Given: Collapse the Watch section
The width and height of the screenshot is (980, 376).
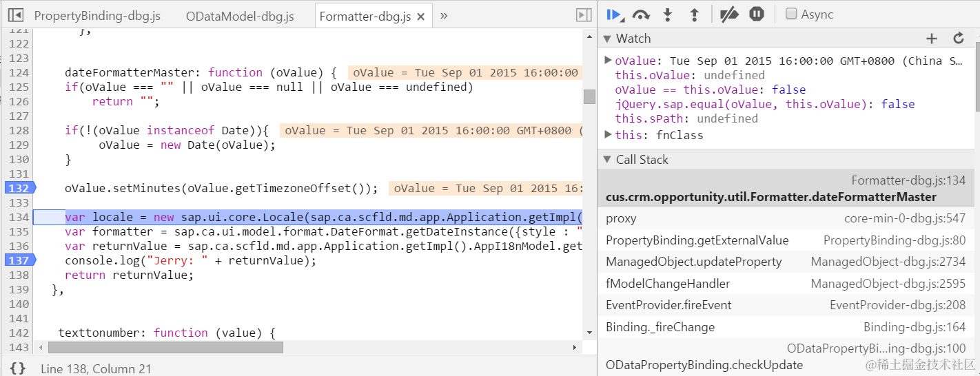Looking at the screenshot, I should tap(607, 39).
